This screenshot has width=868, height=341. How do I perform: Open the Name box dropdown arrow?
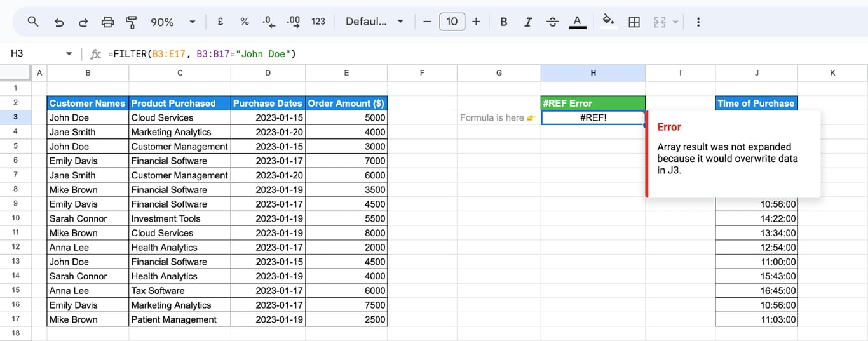[x=69, y=54]
